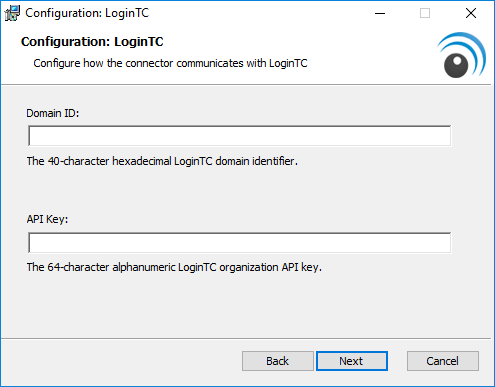Click the 64-character alphanumeric API key hint
The height and width of the screenshot is (387, 495).
[174, 267]
